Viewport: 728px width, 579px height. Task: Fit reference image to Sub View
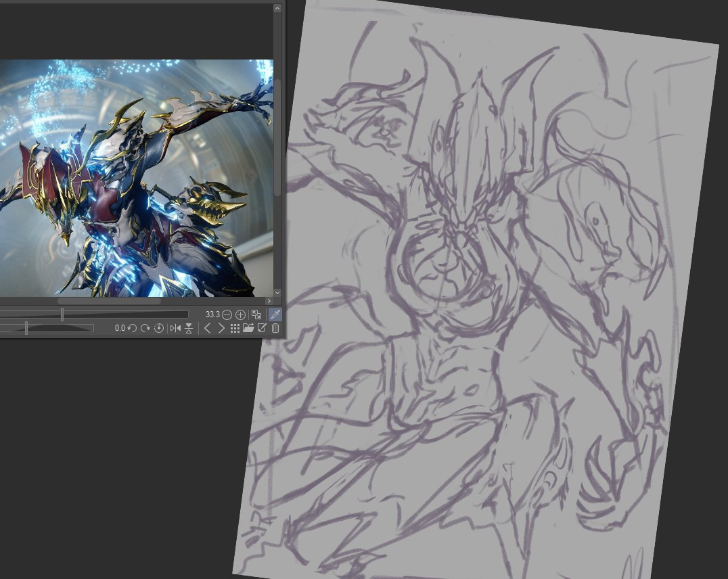tap(256, 315)
